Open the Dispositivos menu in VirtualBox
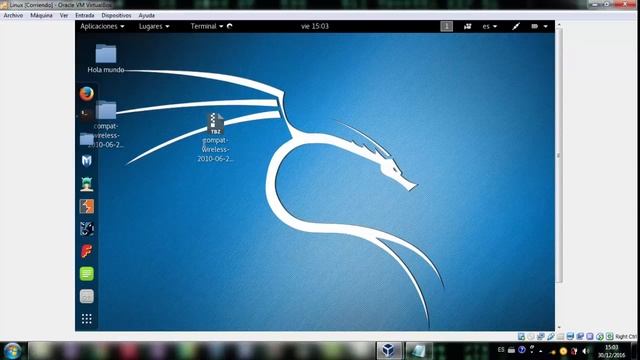This screenshot has width=640, height=360. (116, 15)
